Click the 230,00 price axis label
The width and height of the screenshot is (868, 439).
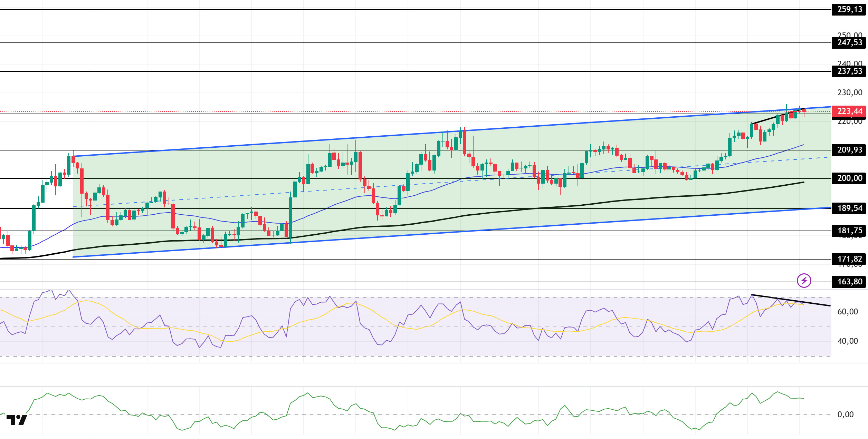(x=849, y=92)
